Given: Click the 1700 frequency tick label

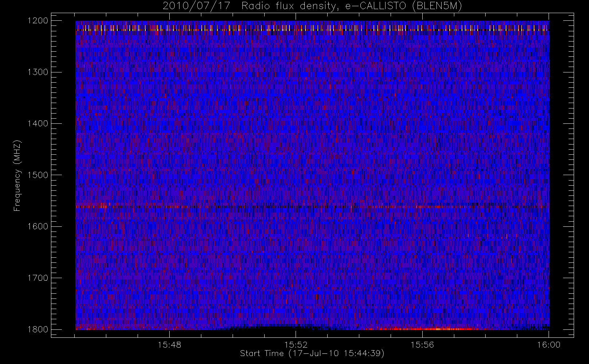Looking at the screenshot, I should (x=38, y=278).
